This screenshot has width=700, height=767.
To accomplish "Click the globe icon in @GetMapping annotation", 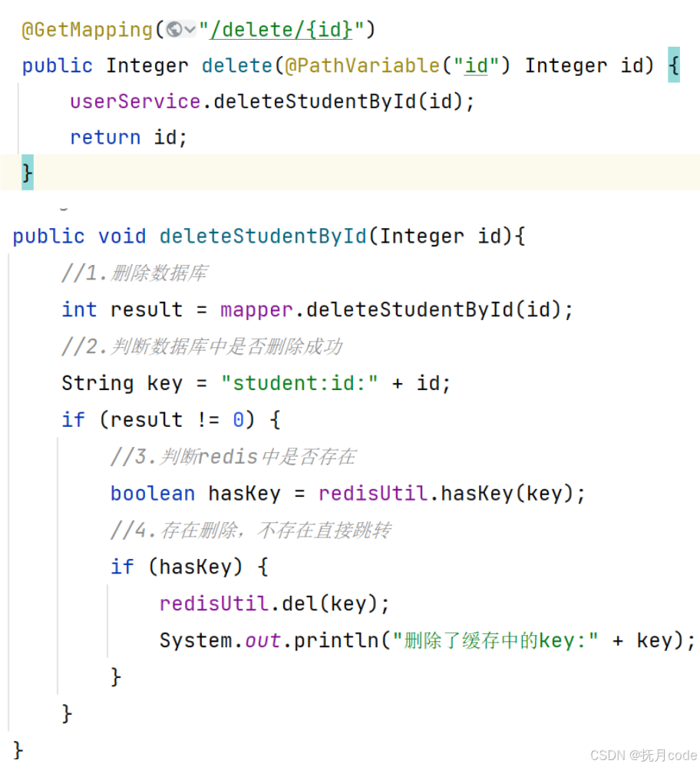I will pyautogui.click(x=173, y=30).
